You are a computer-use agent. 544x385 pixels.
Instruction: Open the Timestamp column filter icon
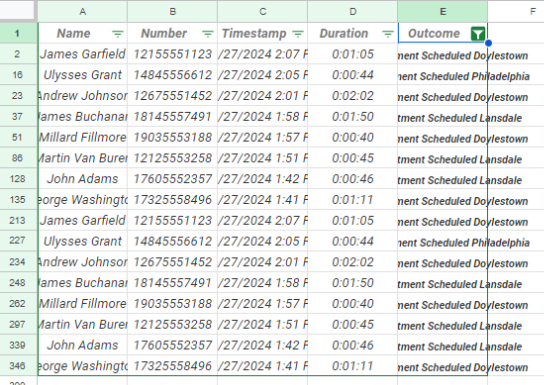click(x=298, y=34)
